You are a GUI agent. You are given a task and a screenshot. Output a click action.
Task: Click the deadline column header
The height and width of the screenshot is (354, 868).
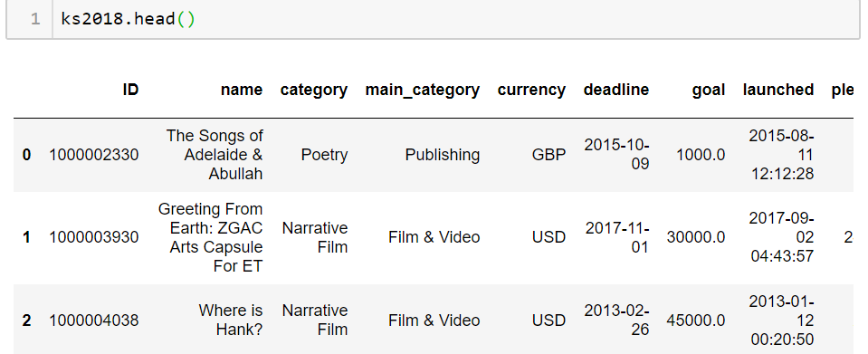point(616,90)
